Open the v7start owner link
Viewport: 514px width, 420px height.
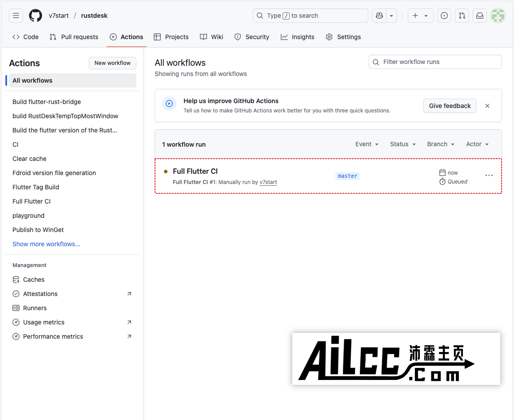coord(59,16)
